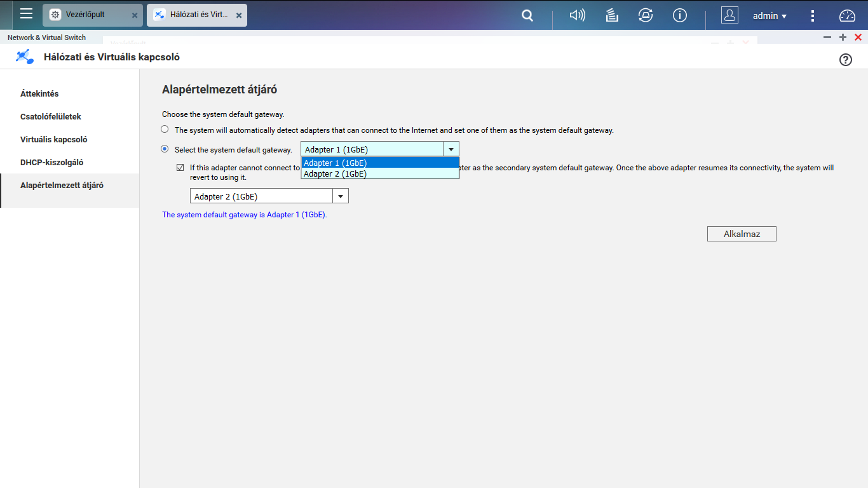Click the search magnifier icon
This screenshot has height=488, width=868.
point(527,15)
